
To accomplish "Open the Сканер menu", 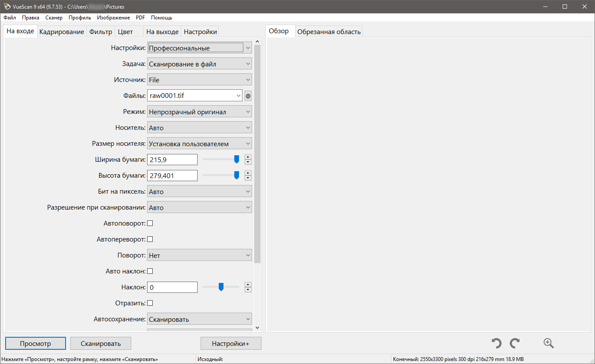I will click(54, 18).
